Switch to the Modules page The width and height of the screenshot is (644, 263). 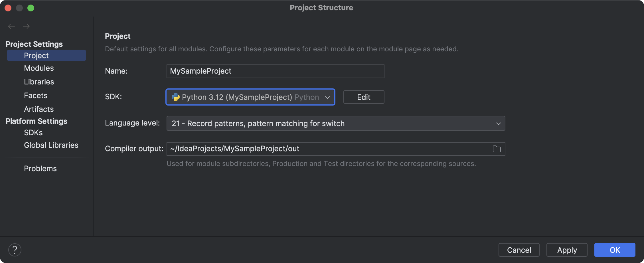(x=39, y=68)
